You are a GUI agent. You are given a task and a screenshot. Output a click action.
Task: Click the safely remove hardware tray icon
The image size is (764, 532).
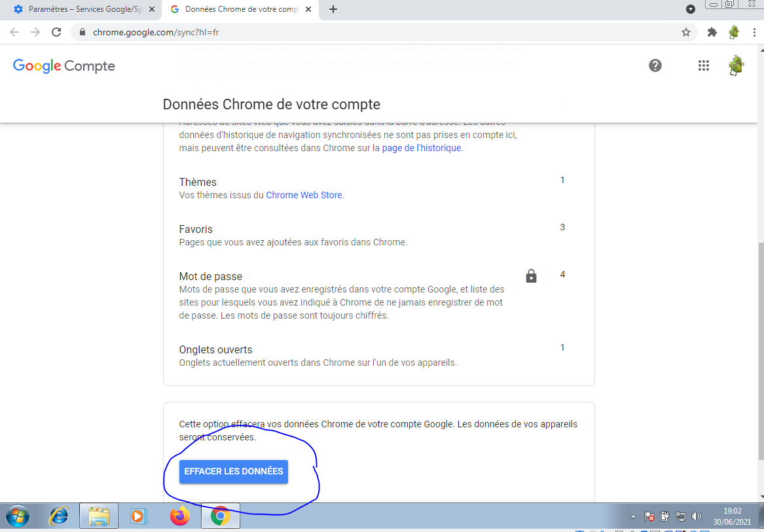(665, 516)
